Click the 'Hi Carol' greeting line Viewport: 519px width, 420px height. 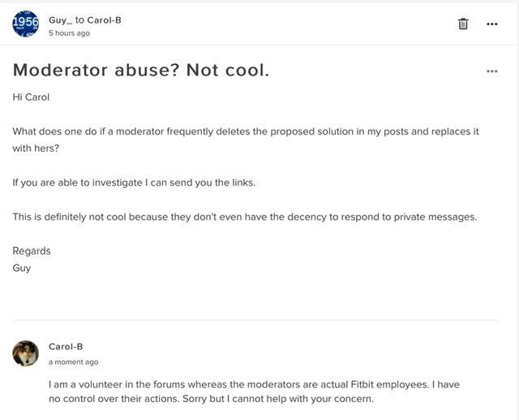point(31,97)
